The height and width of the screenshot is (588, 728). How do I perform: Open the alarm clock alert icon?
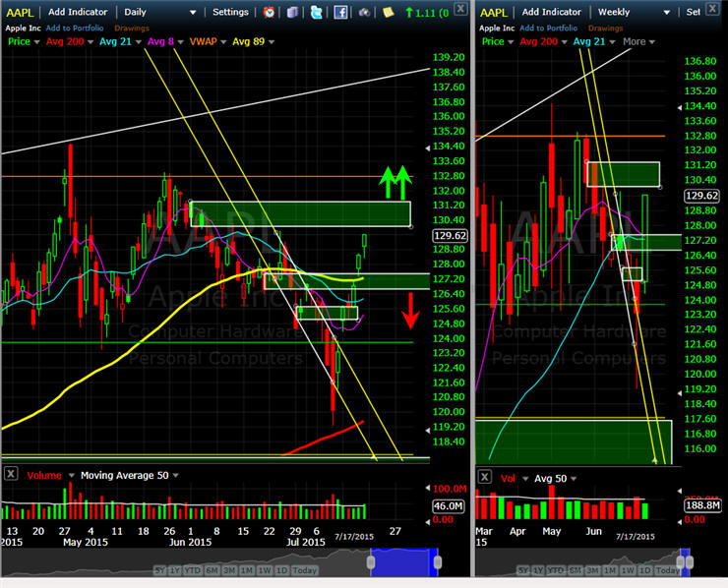click(x=269, y=12)
